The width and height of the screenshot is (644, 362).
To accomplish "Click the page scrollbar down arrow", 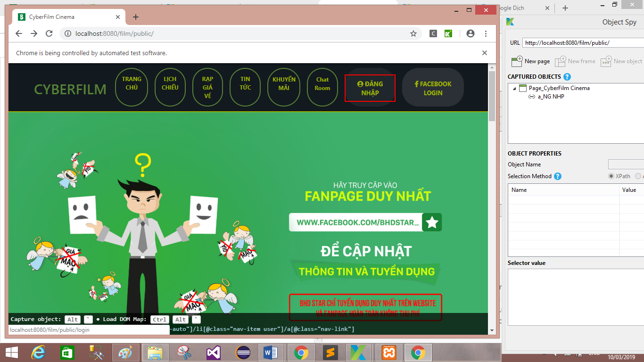I will pyautogui.click(x=492, y=330).
